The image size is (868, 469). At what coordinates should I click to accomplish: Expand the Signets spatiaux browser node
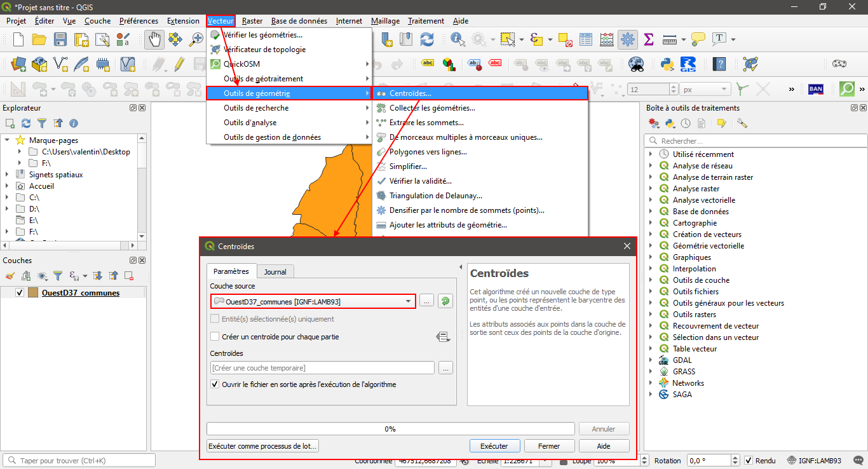7,175
